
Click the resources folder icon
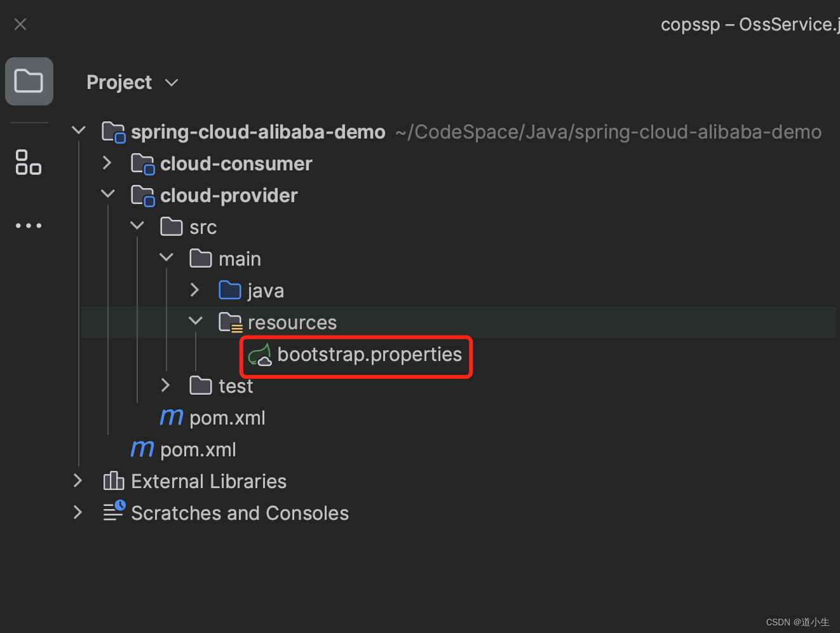231,323
